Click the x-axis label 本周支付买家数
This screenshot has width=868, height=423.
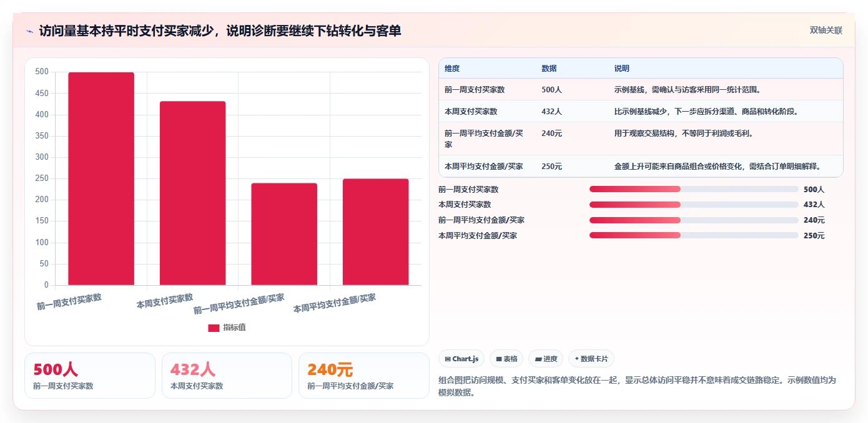(165, 301)
